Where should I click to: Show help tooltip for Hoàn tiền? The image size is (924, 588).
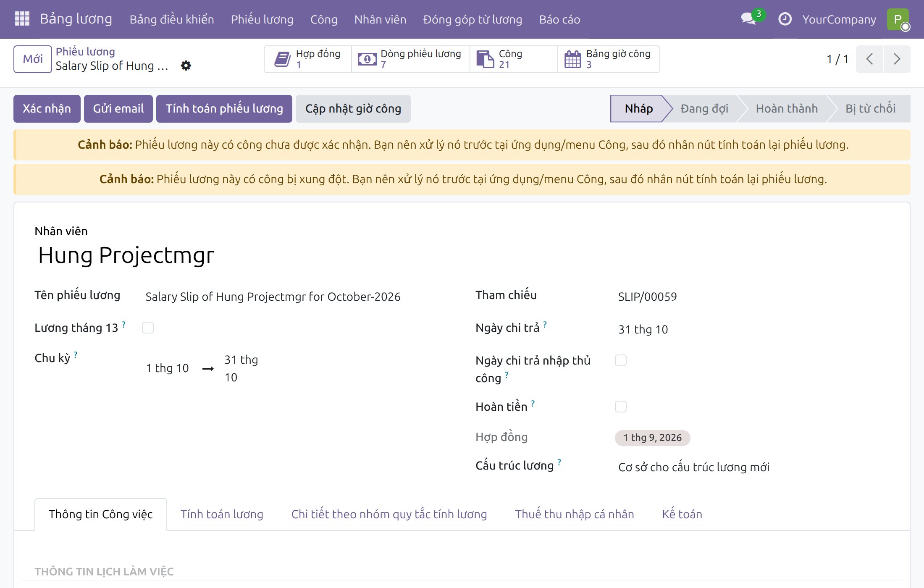[x=533, y=403]
